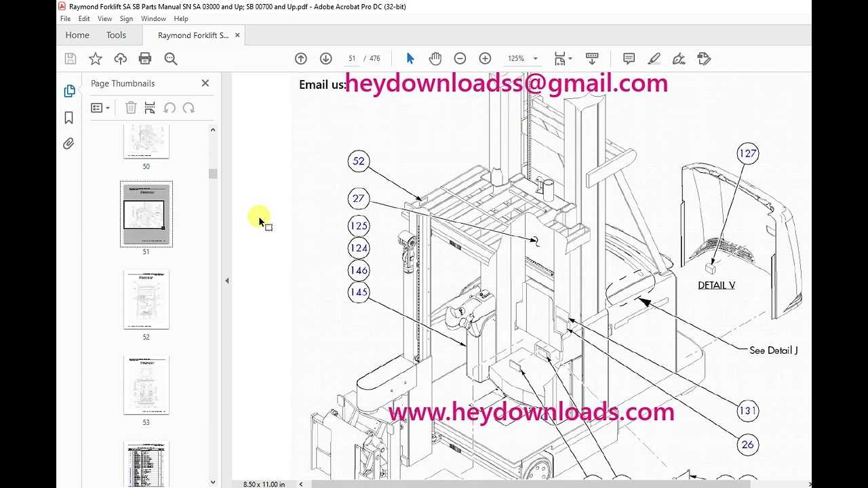The image size is (868, 488).
Task: Click the page number field showing 51
Action: (x=351, y=59)
